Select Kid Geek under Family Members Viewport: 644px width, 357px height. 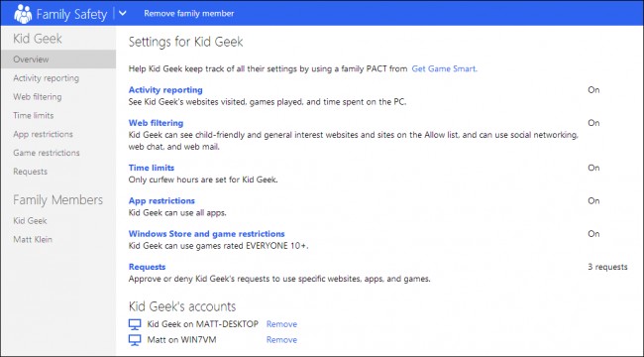[30, 220]
